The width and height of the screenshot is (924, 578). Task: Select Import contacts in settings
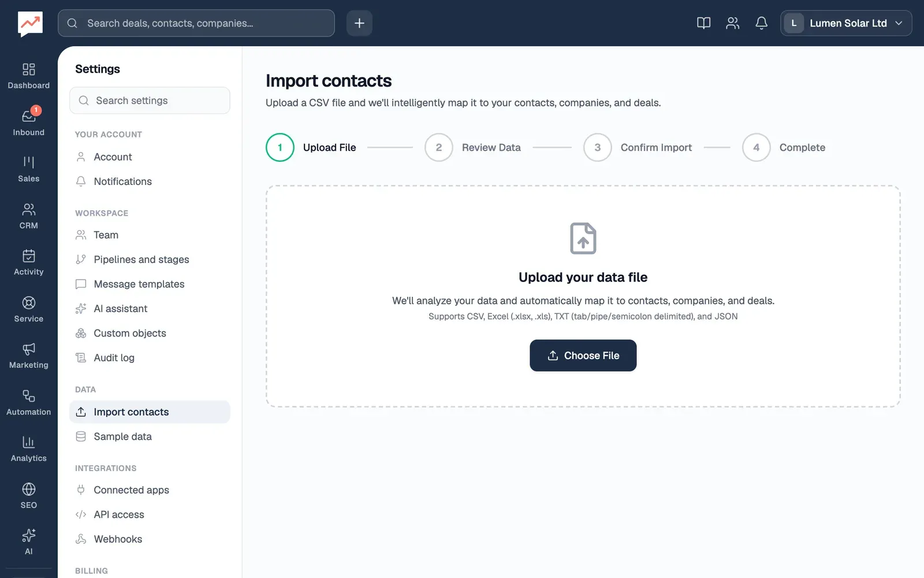pos(150,412)
